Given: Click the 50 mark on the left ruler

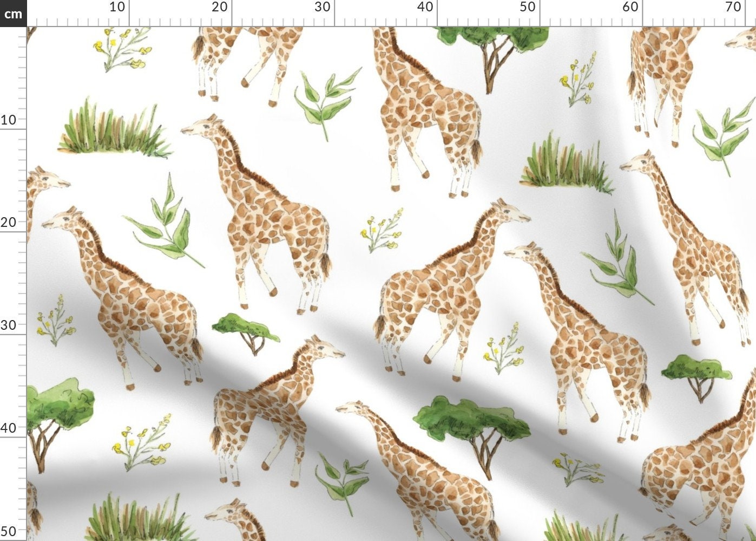Looking at the screenshot, I should [8, 530].
